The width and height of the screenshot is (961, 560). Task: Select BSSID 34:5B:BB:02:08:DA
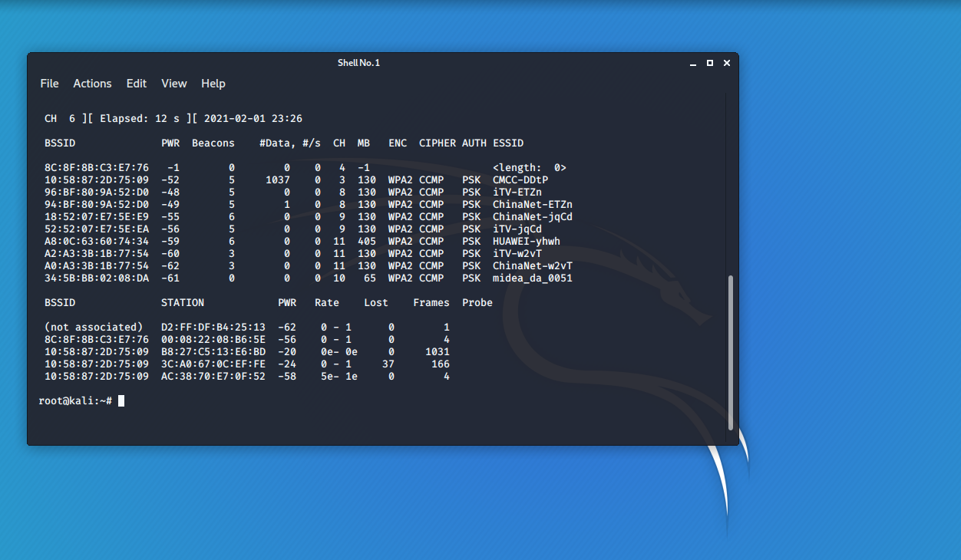[97, 278]
